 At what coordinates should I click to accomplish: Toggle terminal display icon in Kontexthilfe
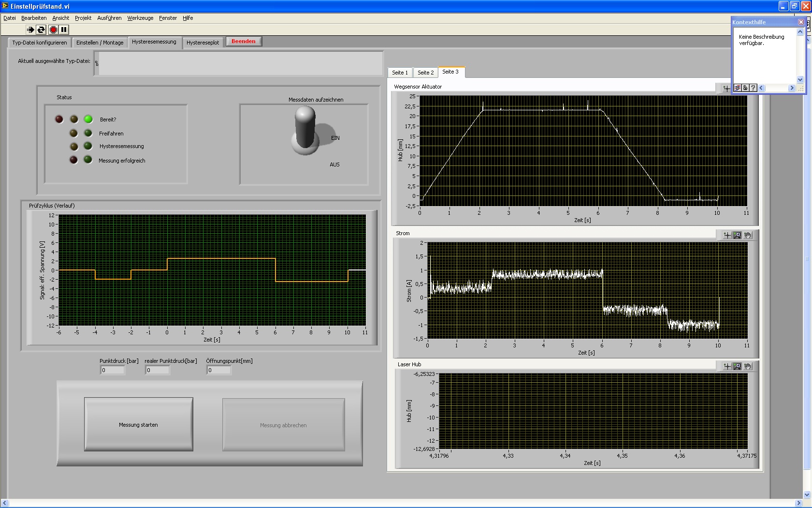coord(738,88)
